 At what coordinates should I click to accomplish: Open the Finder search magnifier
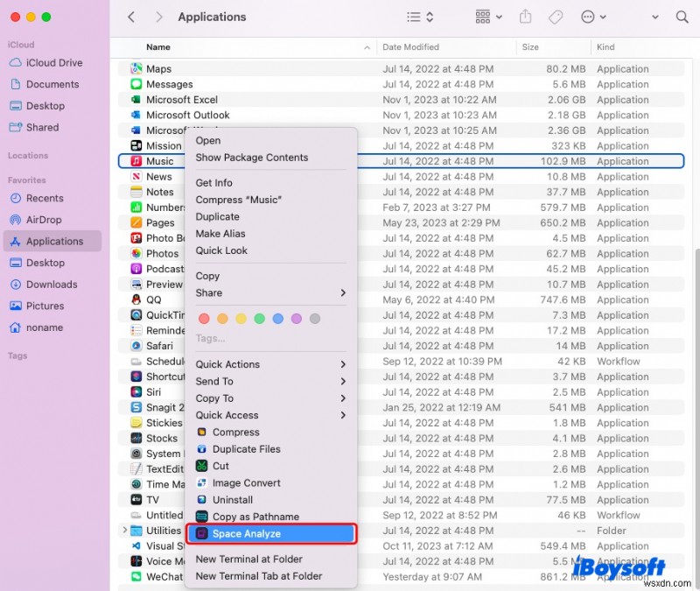(x=682, y=17)
